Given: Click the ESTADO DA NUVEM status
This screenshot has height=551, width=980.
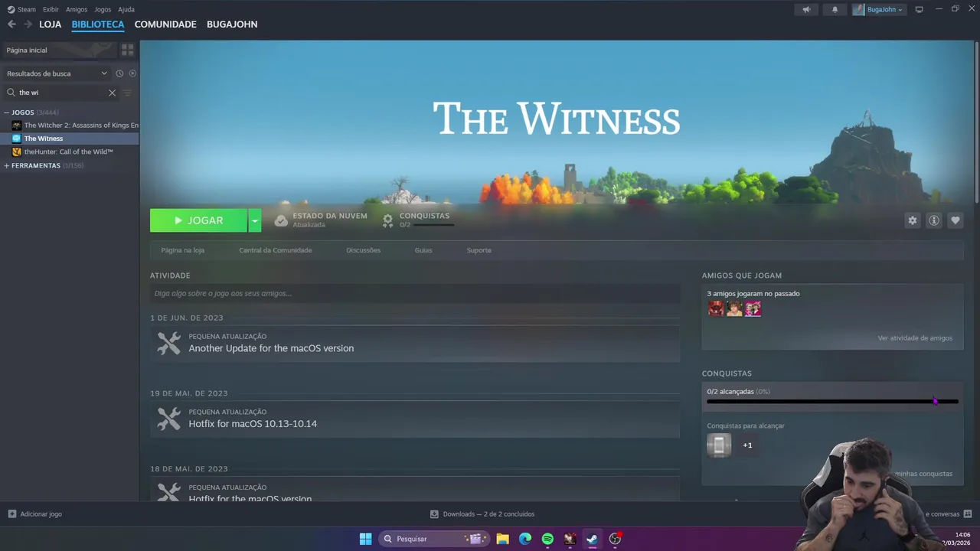Looking at the screenshot, I should [321, 220].
